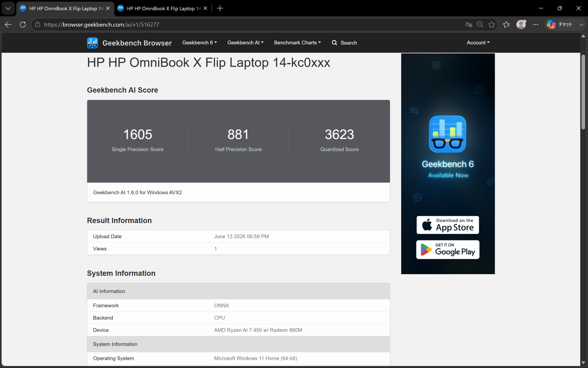Click the zoom magnifier icon in address bar
The image size is (588, 368).
pos(480,25)
